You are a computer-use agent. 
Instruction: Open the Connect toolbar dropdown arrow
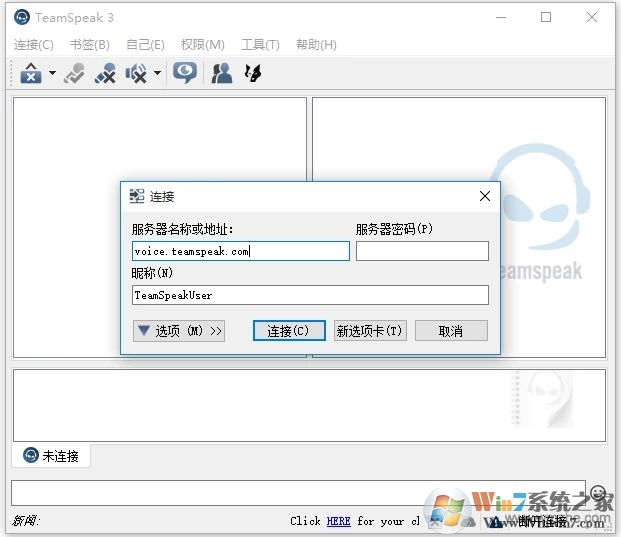[x=52, y=73]
